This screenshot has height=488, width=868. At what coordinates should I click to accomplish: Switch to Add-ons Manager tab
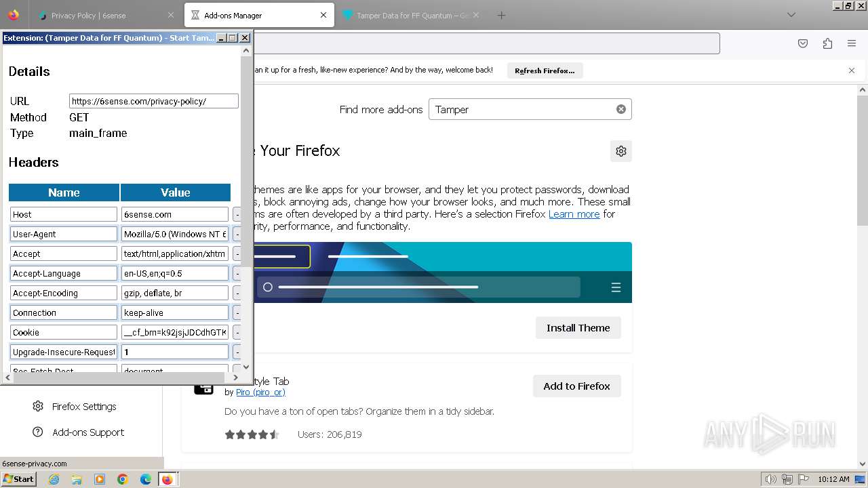point(259,15)
